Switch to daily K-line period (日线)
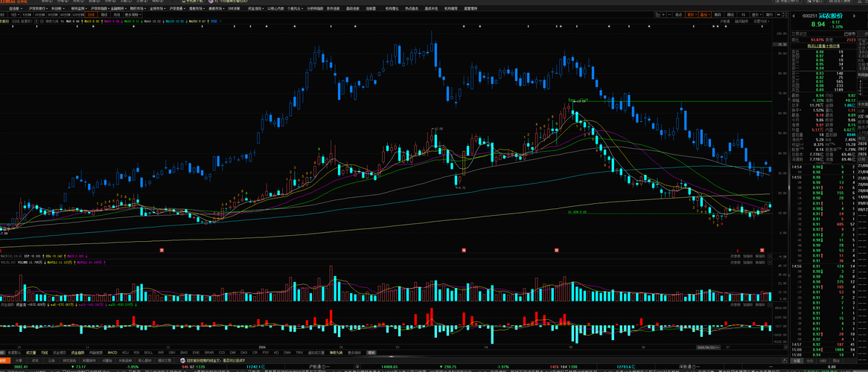The height and width of the screenshot is (372, 868). (92, 14)
